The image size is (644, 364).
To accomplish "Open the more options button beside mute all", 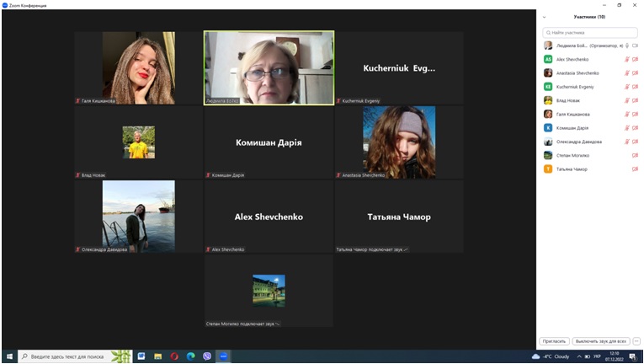I will tap(636, 341).
